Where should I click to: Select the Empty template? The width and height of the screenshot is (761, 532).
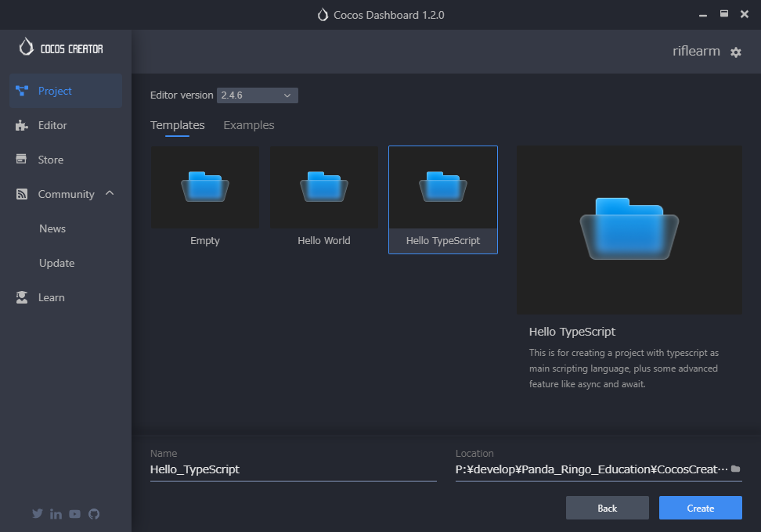click(x=205, y=199)
